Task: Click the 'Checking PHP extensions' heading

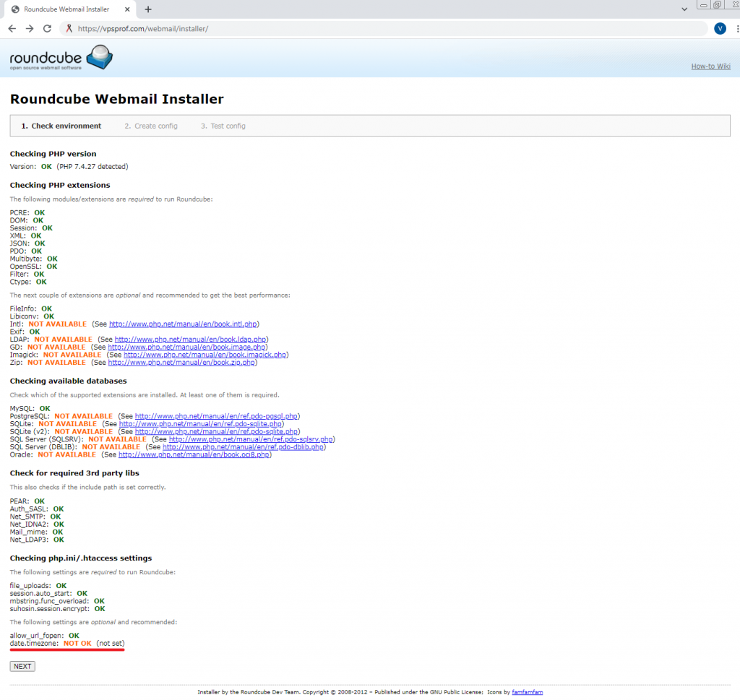Action: tap(60, 186)
